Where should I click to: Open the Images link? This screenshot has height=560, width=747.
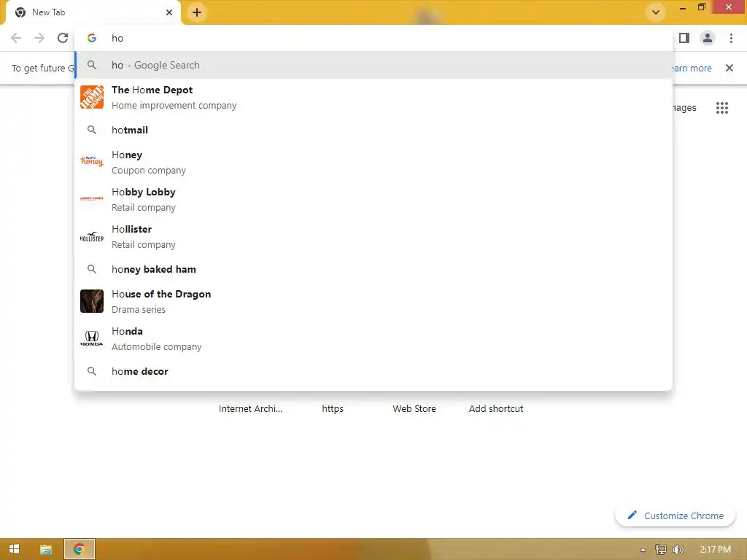(684, 108)
